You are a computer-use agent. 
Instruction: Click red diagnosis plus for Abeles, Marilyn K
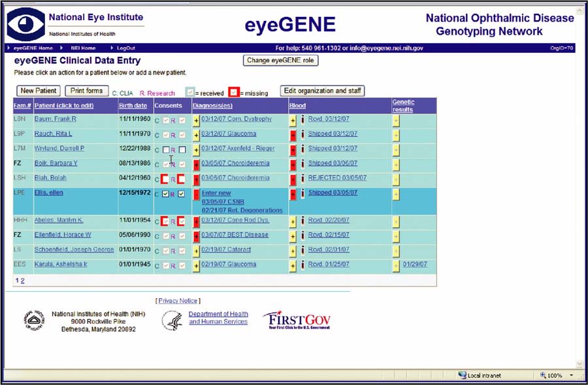196,222
